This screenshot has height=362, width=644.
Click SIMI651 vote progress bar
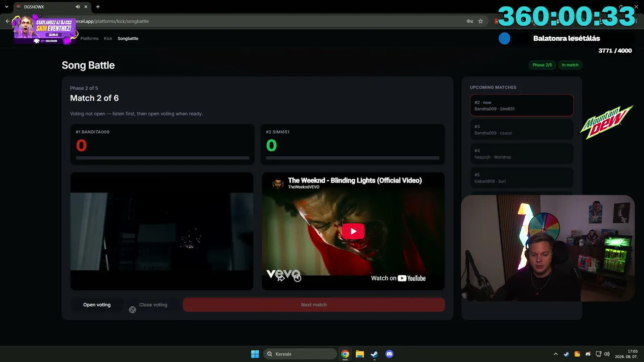click(x=353, y=158)
